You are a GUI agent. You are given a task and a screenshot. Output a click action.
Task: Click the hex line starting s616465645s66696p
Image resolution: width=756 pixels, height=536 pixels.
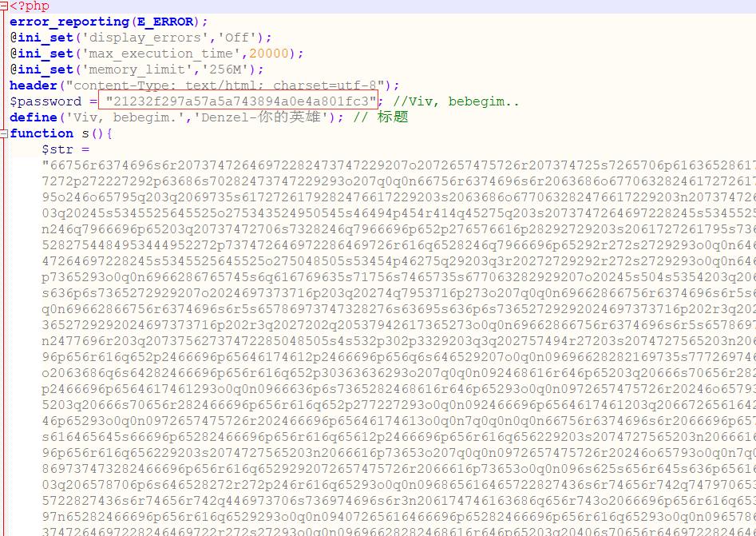pyautogui.click(x=398, y=435)
